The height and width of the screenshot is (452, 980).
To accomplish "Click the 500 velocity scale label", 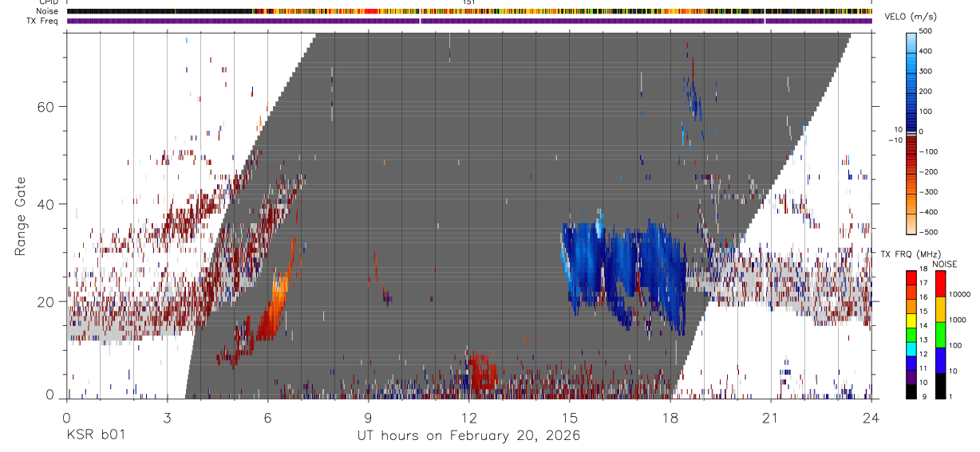I will pyautogui.click(x=927, y=31).
